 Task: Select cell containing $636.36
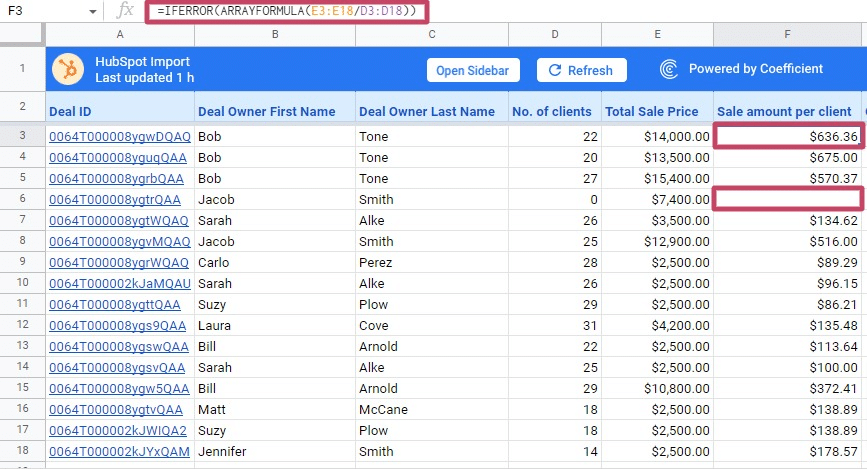[786, 136]
